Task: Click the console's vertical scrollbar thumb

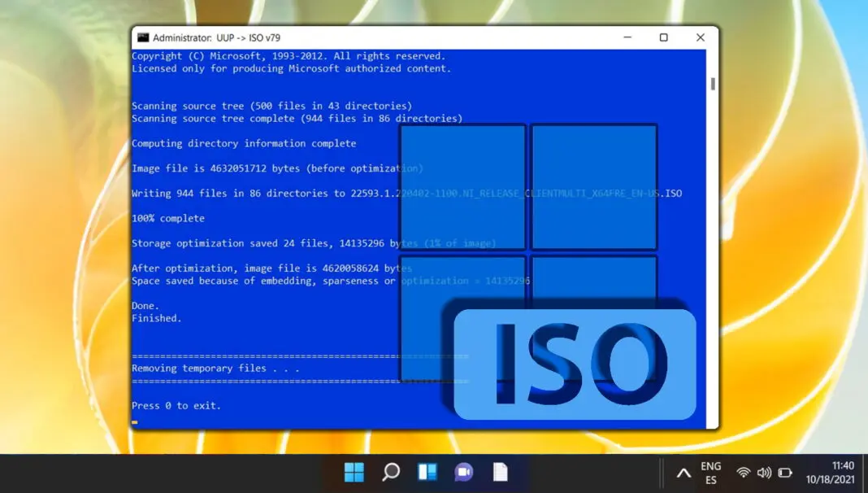Action: pyautogui.click(x=713, y=84)
